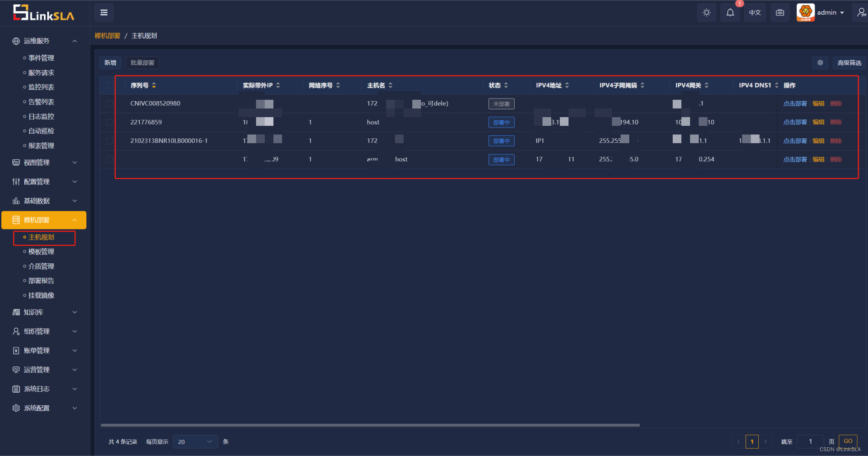Open notifications bell
This screenshot has width=868, height=456.
point(730,13)
